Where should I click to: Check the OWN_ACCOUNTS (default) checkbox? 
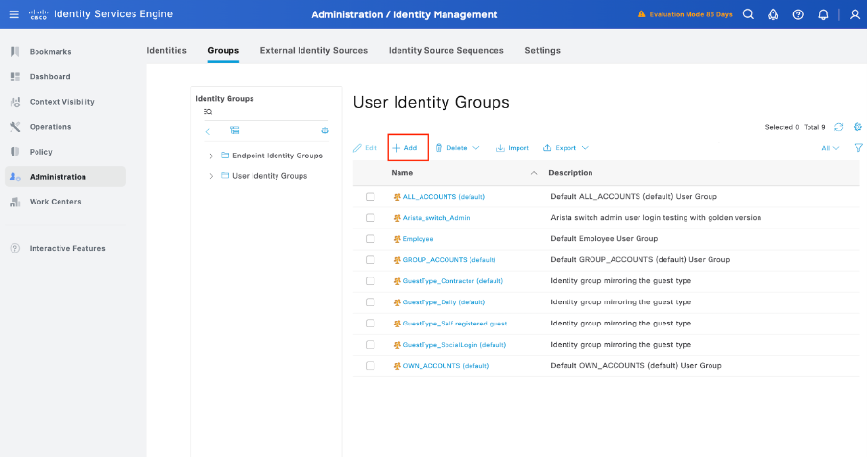tap(371, 365)
